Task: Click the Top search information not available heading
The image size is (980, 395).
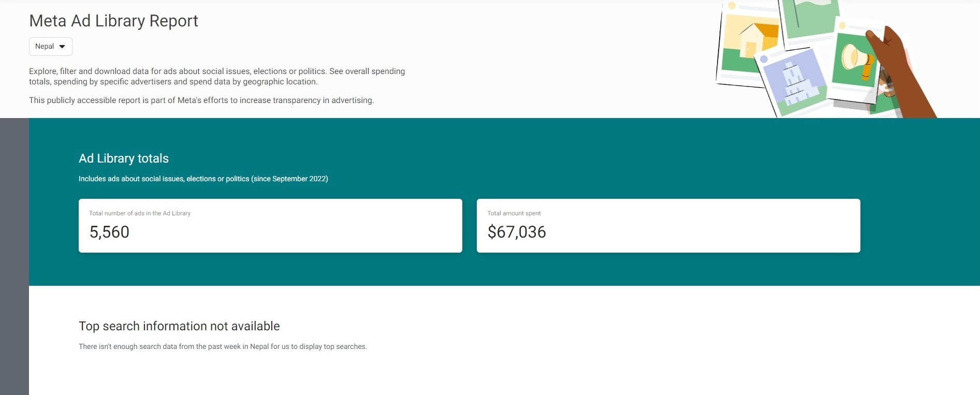Action: tap(179, 326)
